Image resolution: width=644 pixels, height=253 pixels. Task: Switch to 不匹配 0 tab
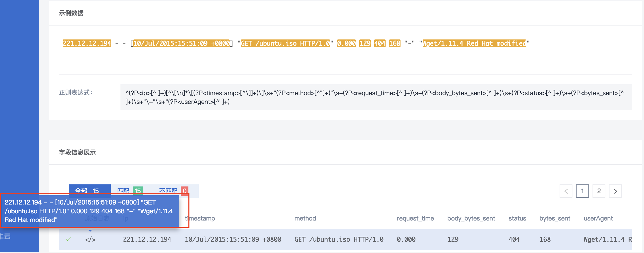(x=173, y=191)
